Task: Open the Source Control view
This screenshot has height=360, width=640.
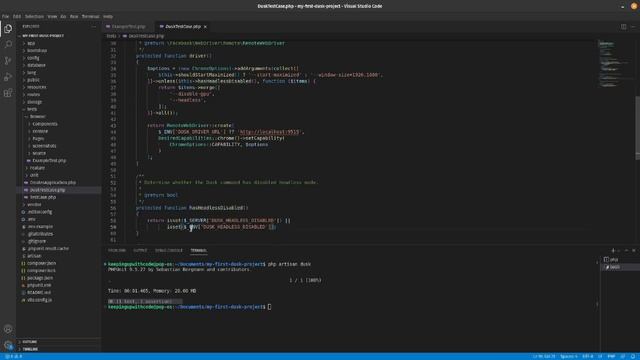Action: 8,60
